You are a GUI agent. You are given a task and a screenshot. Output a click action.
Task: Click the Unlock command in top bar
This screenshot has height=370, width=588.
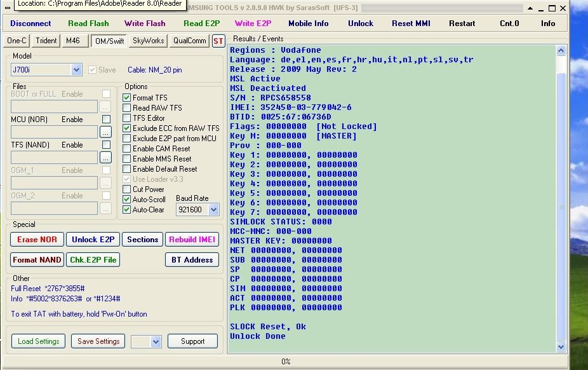pyautogui.click(x=361, y=24)
